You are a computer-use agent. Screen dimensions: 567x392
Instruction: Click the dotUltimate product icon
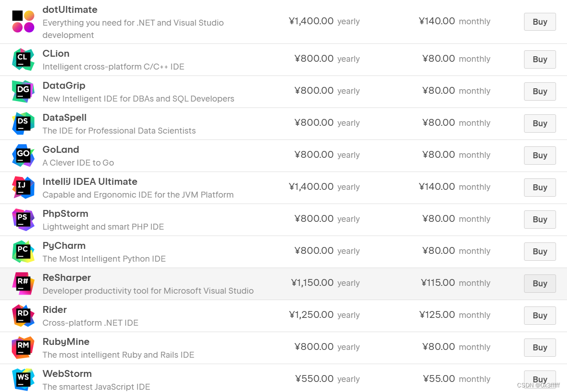23,21
